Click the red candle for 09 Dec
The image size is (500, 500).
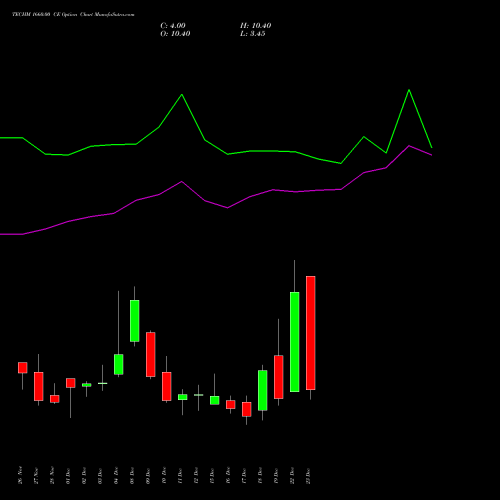click(x=151, y=354)
